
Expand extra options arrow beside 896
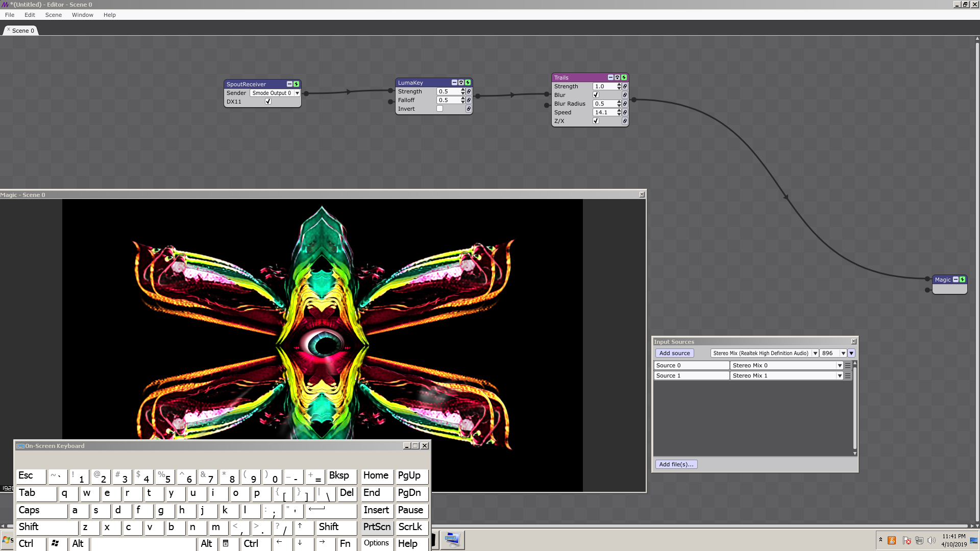coord(851,353)
